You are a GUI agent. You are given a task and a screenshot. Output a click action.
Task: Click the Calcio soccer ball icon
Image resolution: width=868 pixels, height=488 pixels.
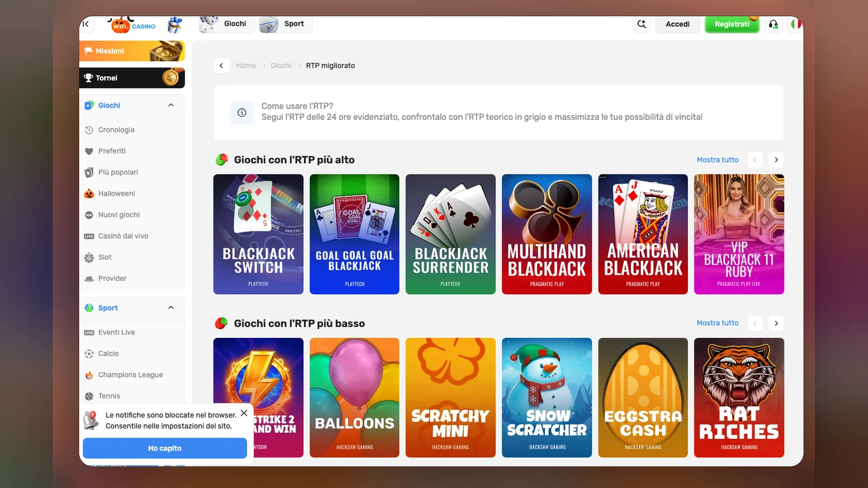click(x=89, y=354)
